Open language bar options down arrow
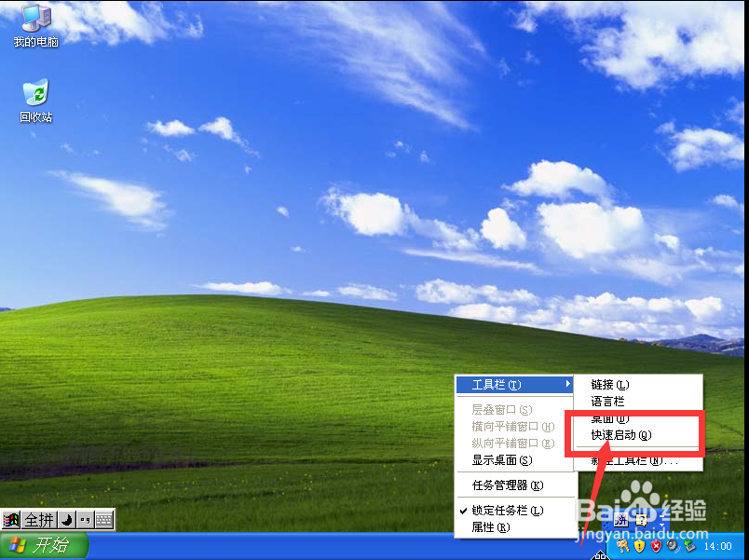The width and height of the screenshot is (749, 560). 662,526
